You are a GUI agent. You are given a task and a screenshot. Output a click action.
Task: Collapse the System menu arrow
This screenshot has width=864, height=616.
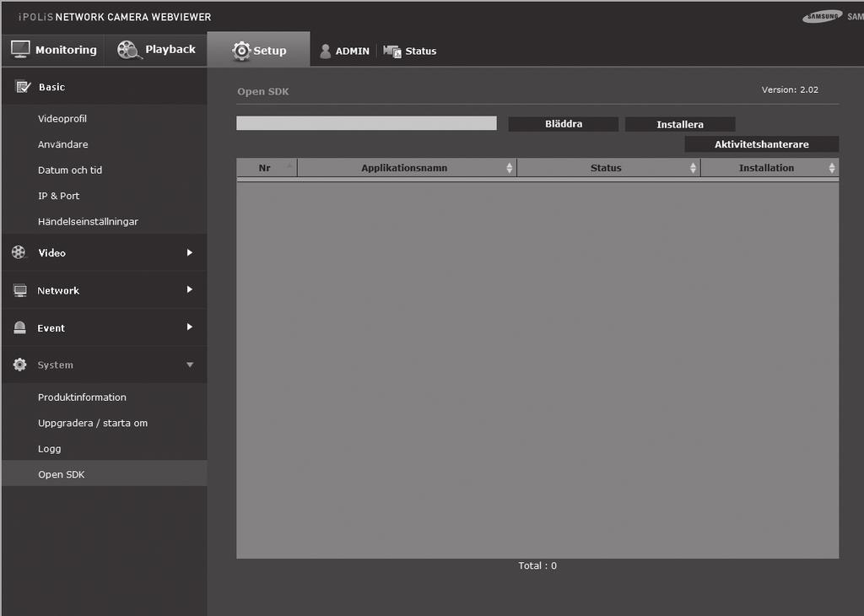pos(190,365)
